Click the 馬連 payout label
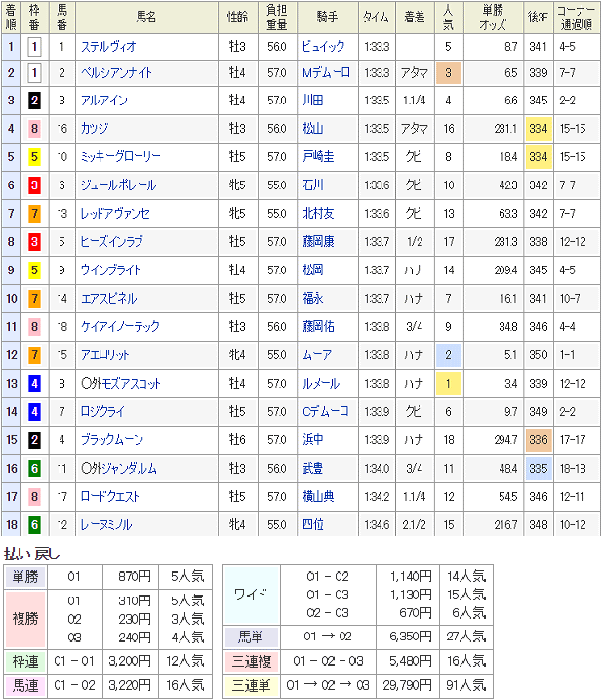601x700 pixels. point(25,686)
